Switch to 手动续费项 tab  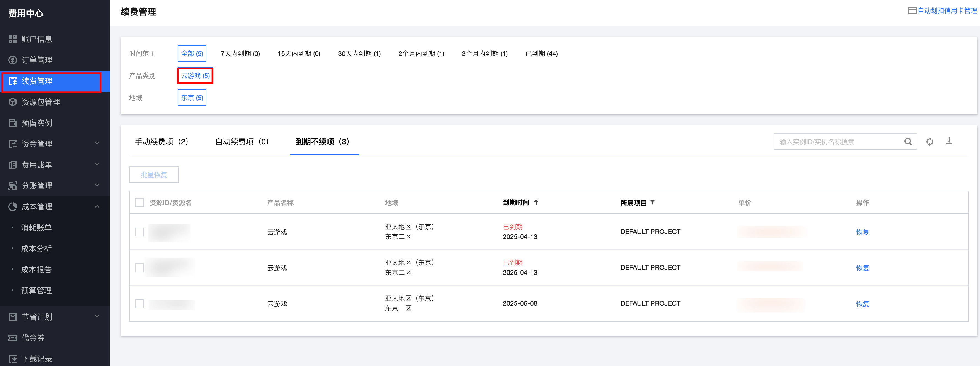[161, 142]
